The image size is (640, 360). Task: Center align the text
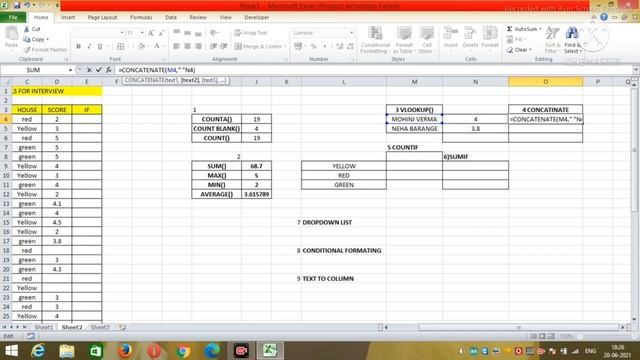click(x=187, y=47)
